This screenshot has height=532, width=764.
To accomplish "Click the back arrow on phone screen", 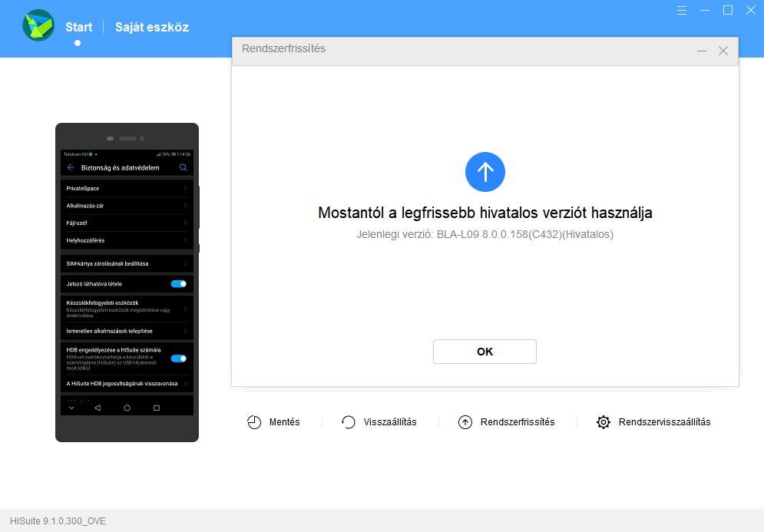I will tap(71, 167).
